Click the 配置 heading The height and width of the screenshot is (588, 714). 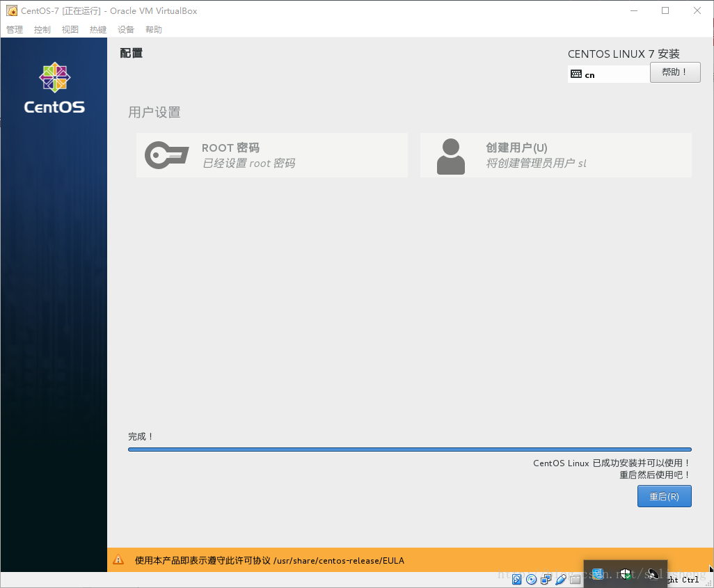[131, 54]
